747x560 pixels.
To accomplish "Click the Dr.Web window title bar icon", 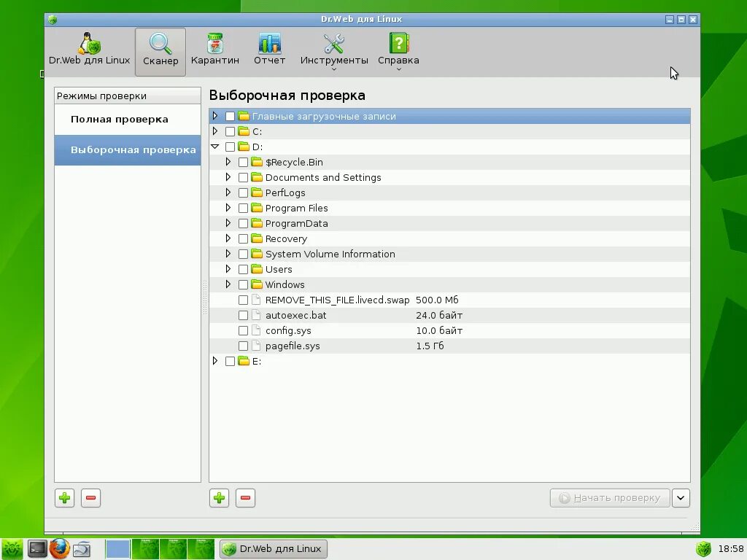I will 53,20.
